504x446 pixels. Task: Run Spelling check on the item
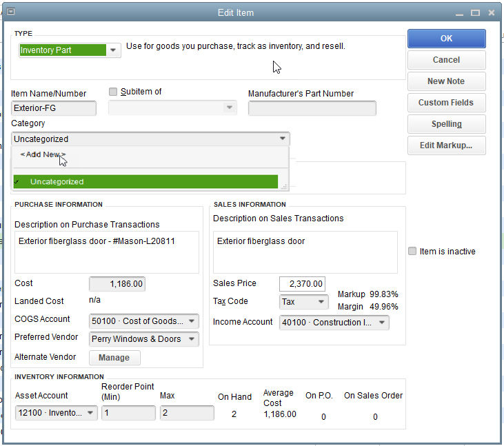point(446,124)
